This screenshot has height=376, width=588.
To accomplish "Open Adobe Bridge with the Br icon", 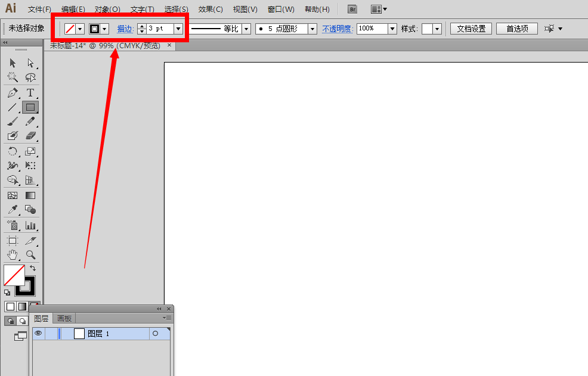I will point(352,10).
